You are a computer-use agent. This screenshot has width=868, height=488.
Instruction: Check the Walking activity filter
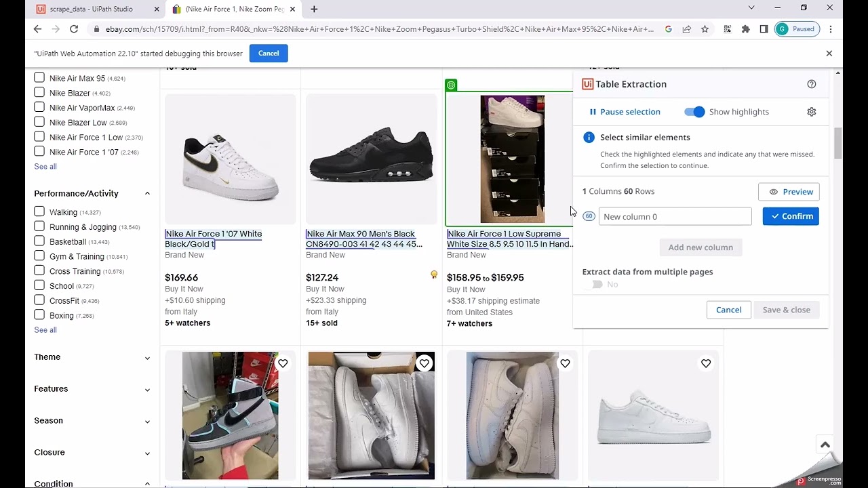coord(39,211)
